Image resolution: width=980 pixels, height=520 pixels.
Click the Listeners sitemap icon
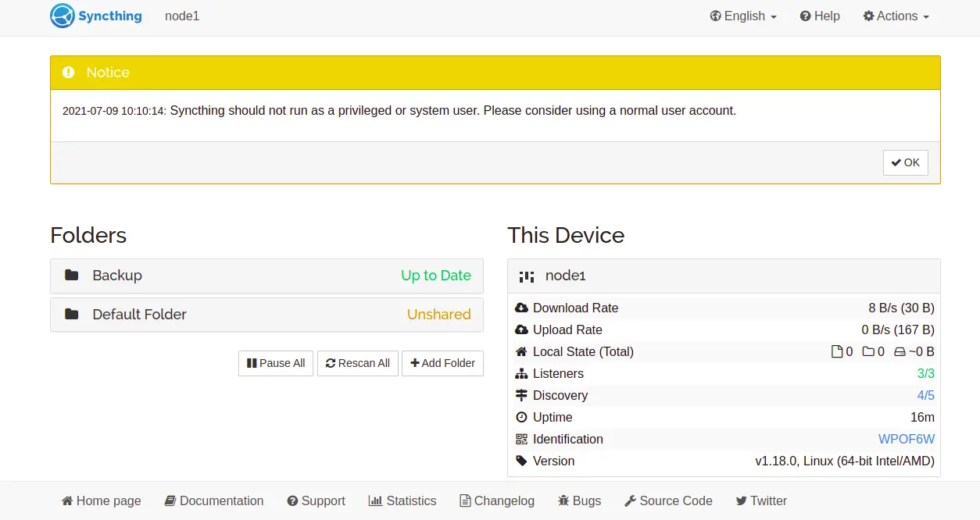click(522, 374)
